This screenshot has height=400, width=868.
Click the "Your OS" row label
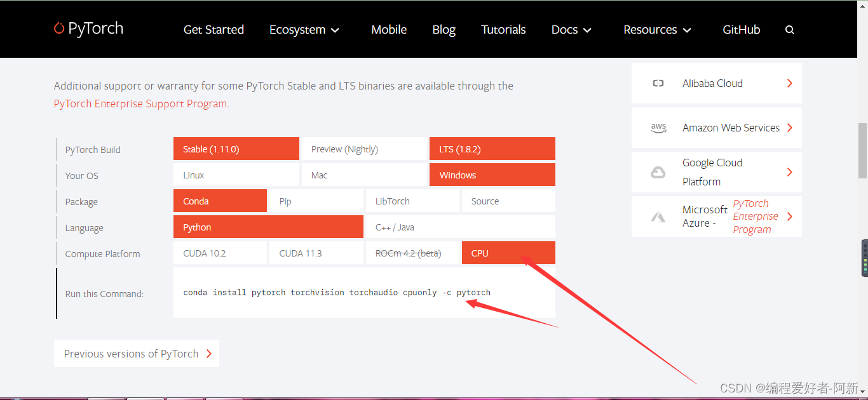pos(82,176)
